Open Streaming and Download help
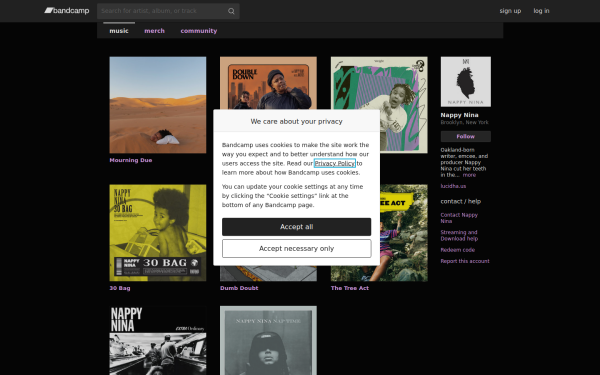 [x=459, y=235]
